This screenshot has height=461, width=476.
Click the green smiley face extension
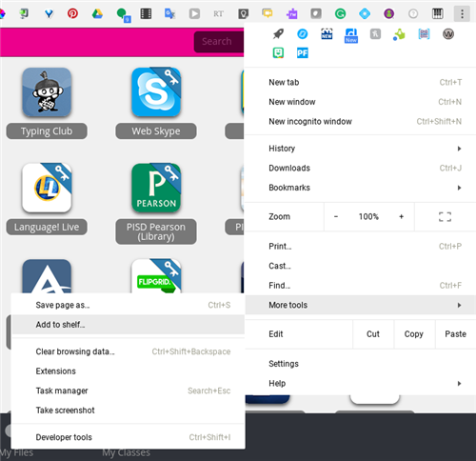[x=278, y=52]
